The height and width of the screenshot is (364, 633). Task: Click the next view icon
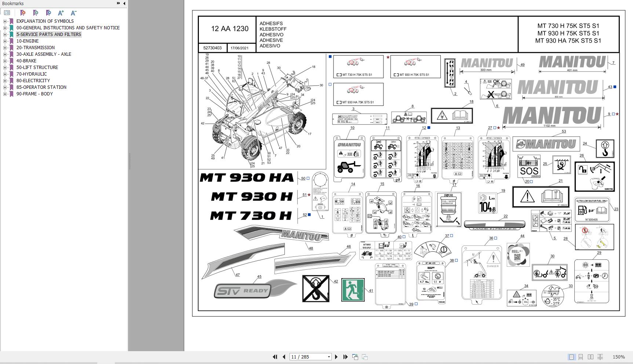pyautogui.click(x=365, y=357)
